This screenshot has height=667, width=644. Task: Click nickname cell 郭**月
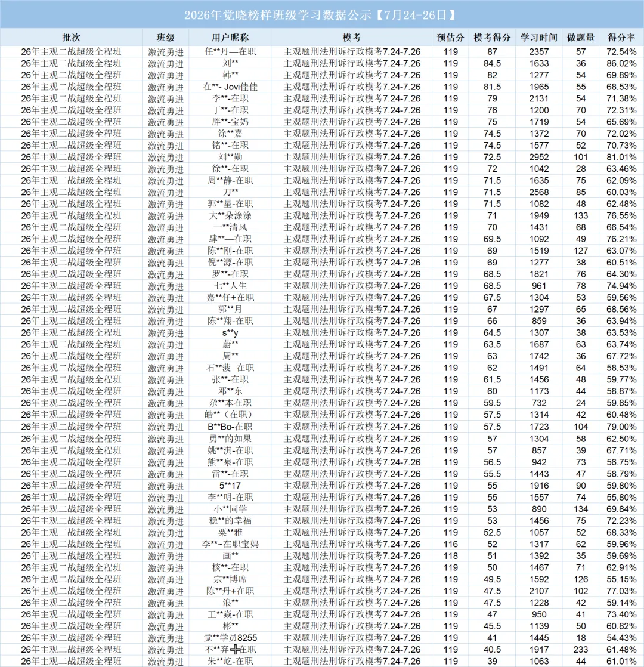pos(230,309)
